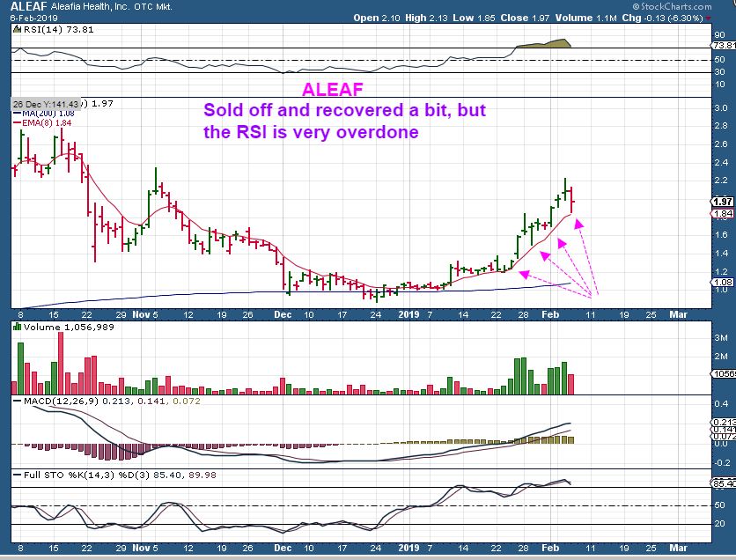This screenshot has width=736, height=560.
Task: Click the 3.0 price axis label
Action: pos(720,108)
